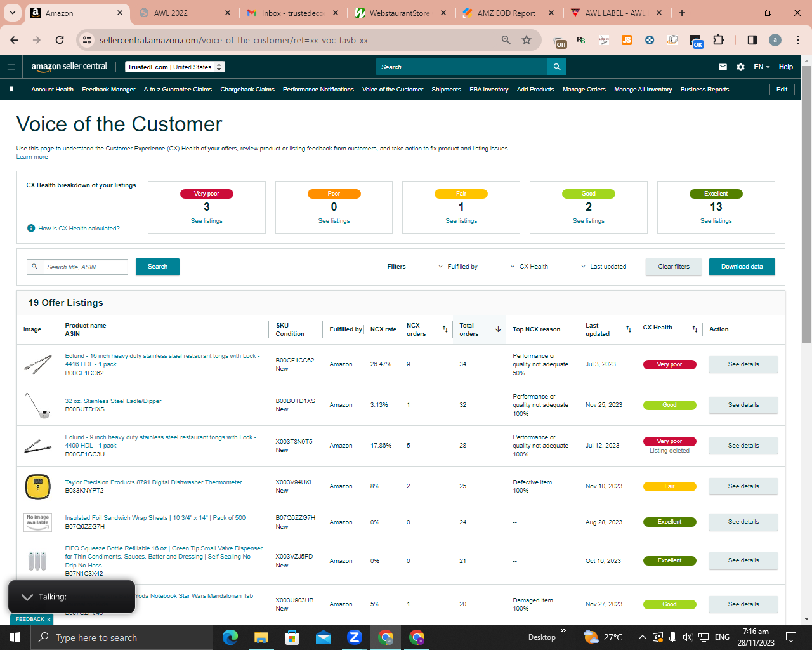See listings under Very poor
The height and width of the screenshot is (650, 812).
tap(207, 221)
